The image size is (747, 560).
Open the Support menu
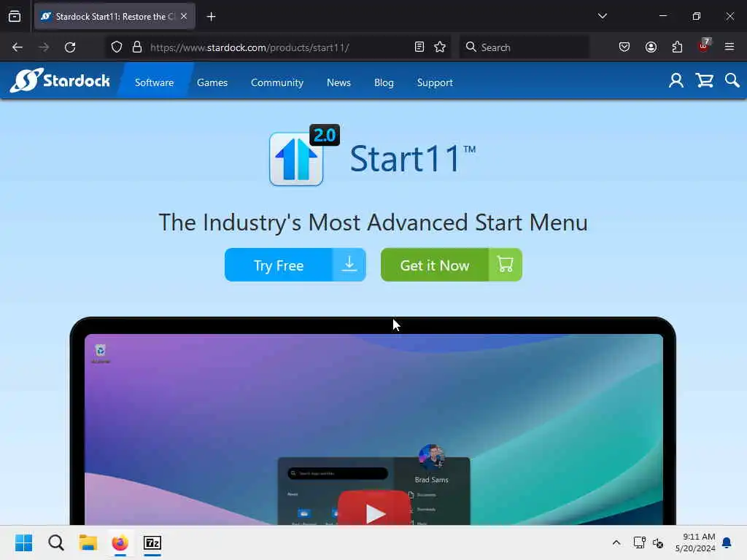pyautogui.click(x=435, y=82)
